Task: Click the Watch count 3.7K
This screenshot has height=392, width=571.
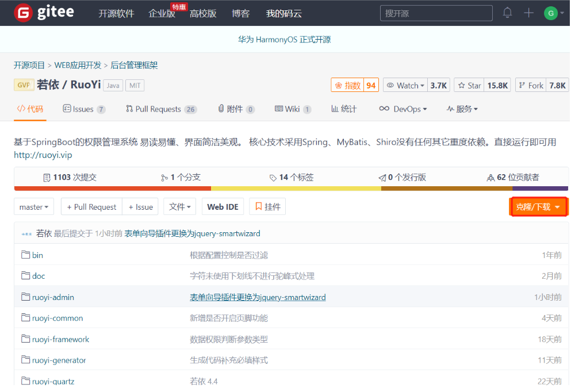Action: click(438, 86)
